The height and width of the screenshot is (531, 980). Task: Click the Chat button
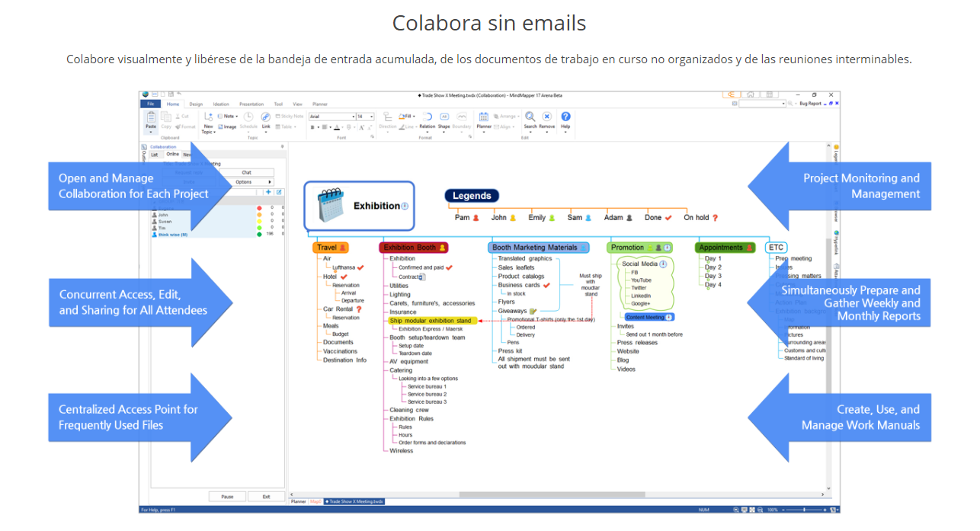click(x=246, y=172)
